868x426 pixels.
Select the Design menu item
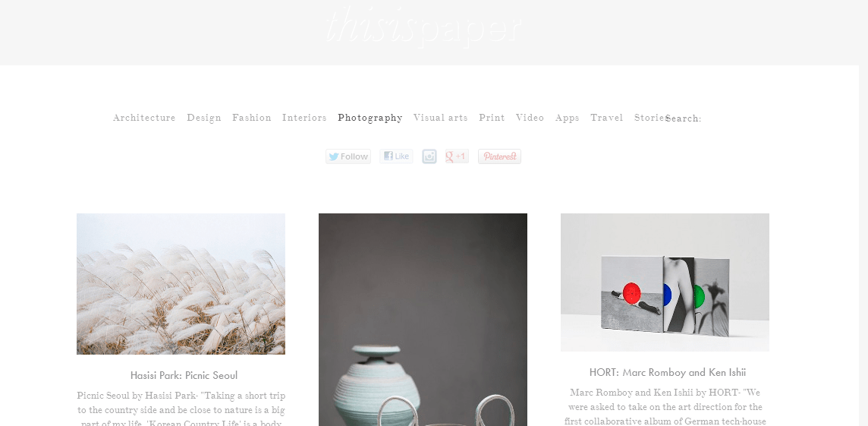203,118
